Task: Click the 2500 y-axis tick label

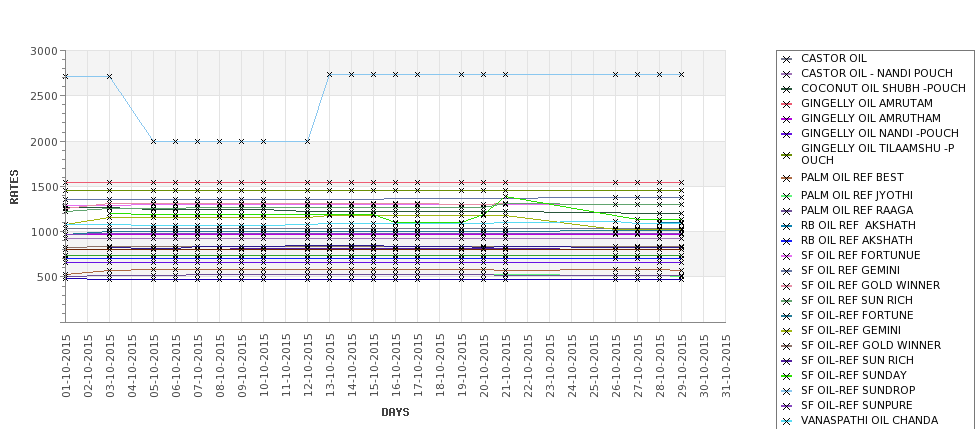Action: tap(44, 96)
